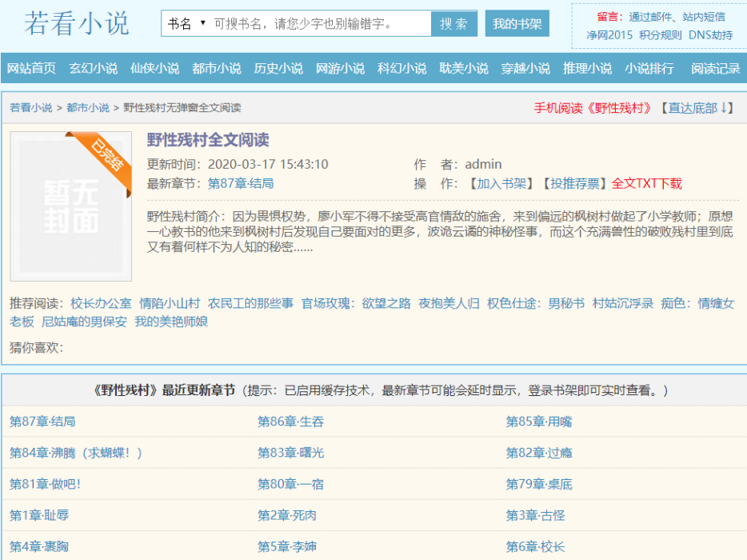Select 都市小说 in the navigation bar
The height and width of the screenshot is (560, 747).
[x=217, y=69]
